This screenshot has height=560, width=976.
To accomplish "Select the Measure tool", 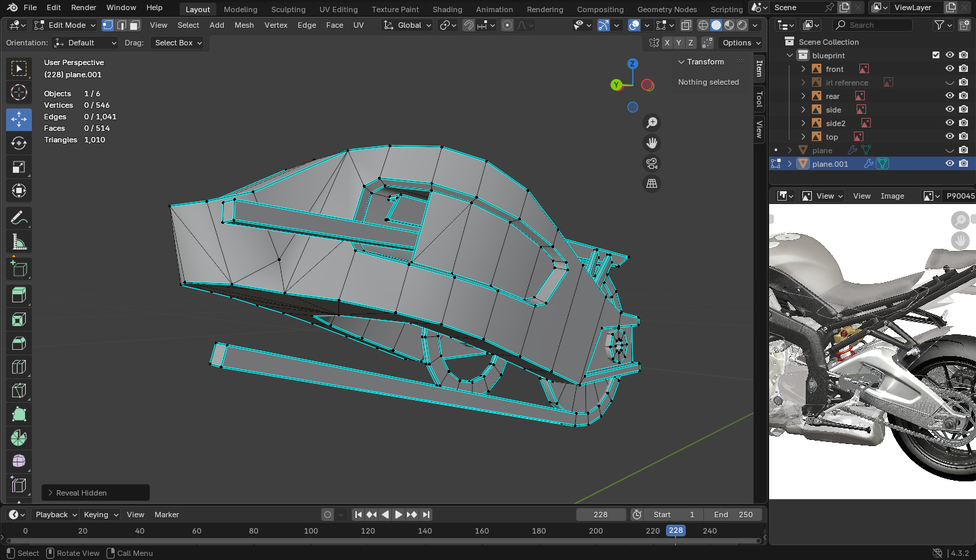I will pos(19,242).
